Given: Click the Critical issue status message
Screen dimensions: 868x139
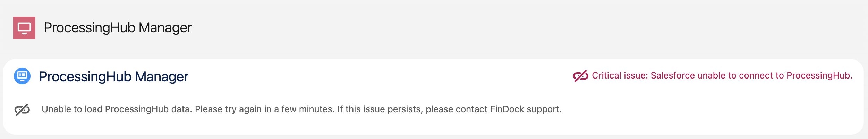Looking at the screenshot, I should 722,76.
